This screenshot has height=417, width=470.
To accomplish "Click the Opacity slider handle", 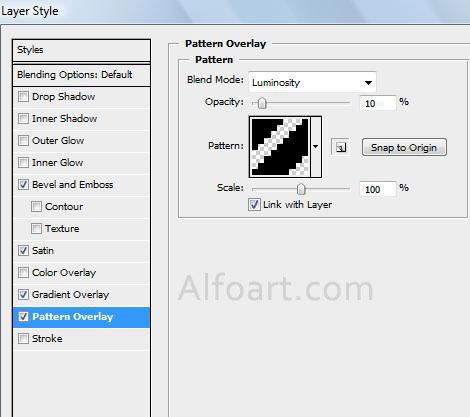I will 262,103.
